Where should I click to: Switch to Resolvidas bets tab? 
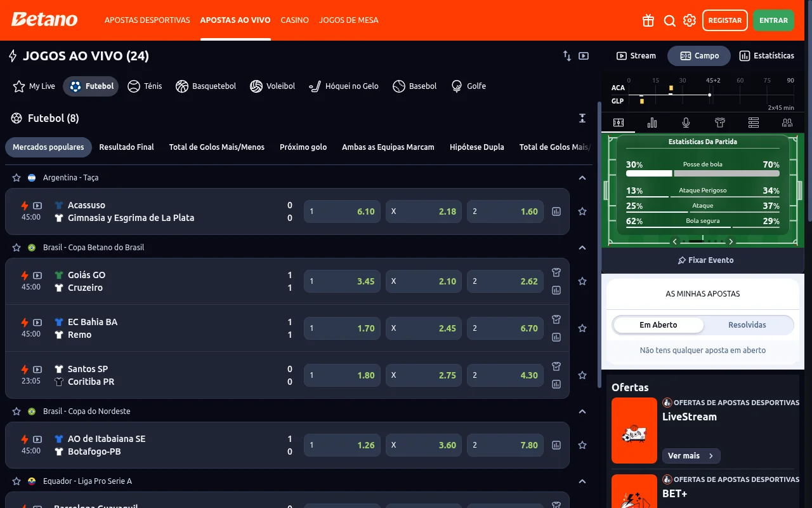click(x=747, y=325)
